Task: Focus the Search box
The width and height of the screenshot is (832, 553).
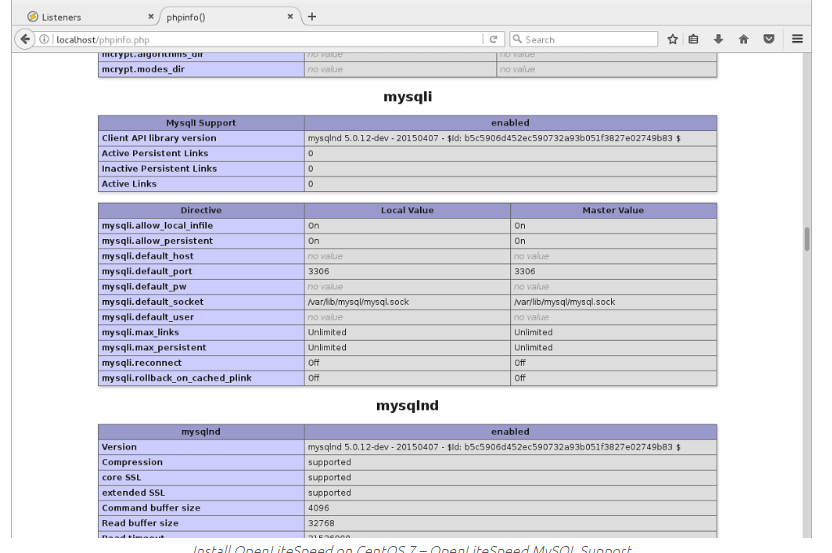Action: click(584, 39)
